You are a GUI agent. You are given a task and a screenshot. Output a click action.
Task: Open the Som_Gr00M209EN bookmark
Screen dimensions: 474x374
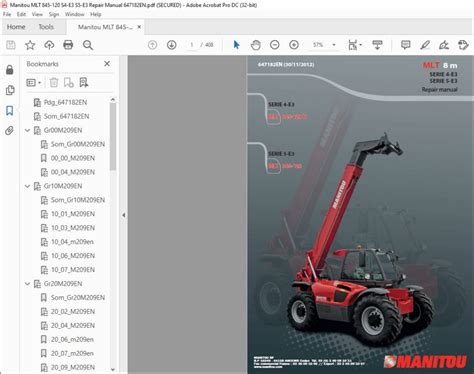point(78,144)
